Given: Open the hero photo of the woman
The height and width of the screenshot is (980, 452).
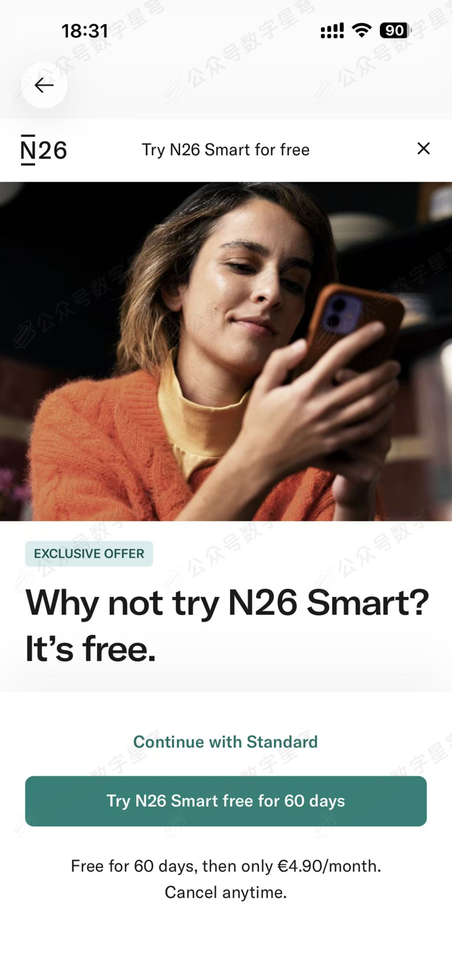Looking at the screenshot, I should [x=226, y=351].
